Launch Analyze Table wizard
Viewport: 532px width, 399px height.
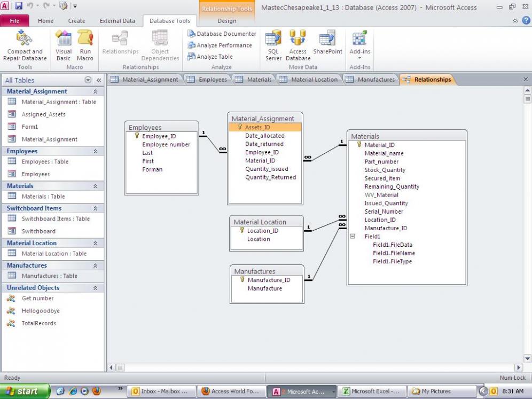pos(210,57)
